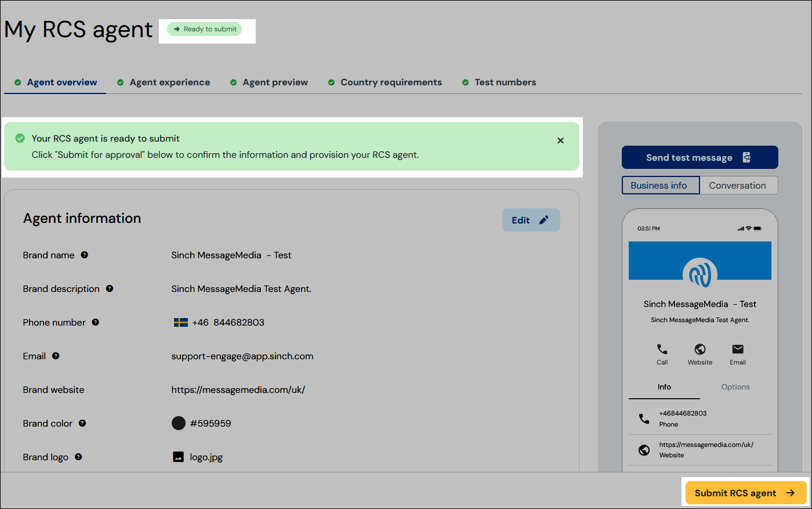Image resolution: width=812 pixels, height=509 pixels.
Task: Click the Swedish flag icon
Action: (181, 322)
